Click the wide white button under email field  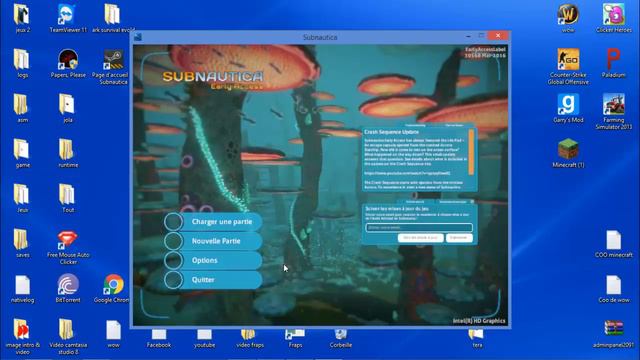[420, 238]
